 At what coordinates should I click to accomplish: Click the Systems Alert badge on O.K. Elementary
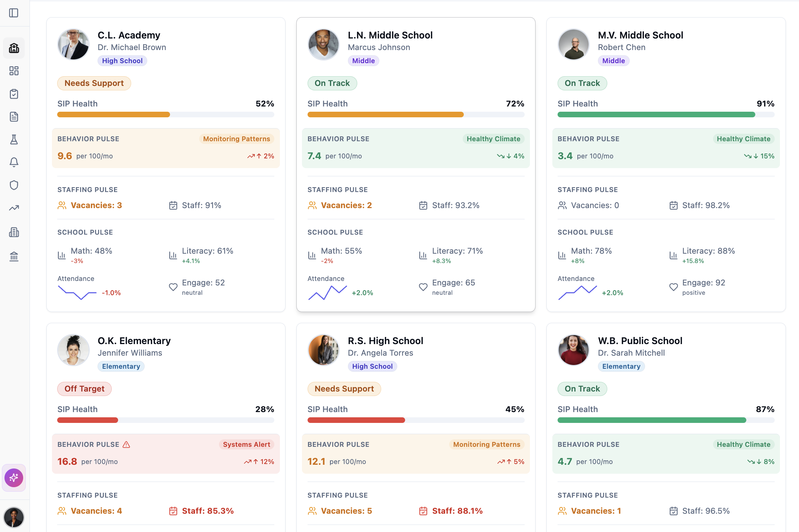click(x=247, y=444)
